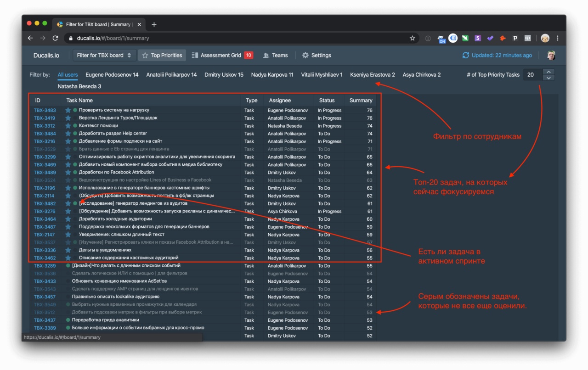Open the Teams tab
The width and height of the screenshot is (588, 370).
(275, 55)
